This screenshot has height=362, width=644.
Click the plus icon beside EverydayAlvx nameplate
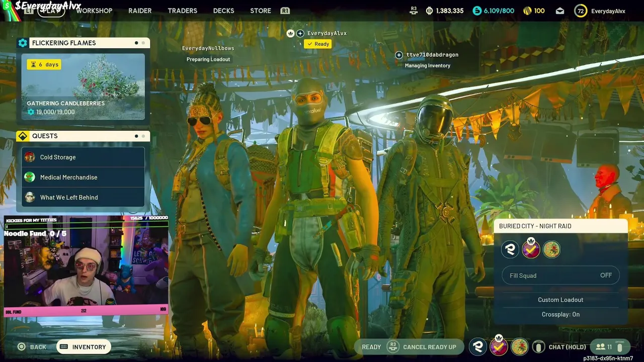[300, 33]
